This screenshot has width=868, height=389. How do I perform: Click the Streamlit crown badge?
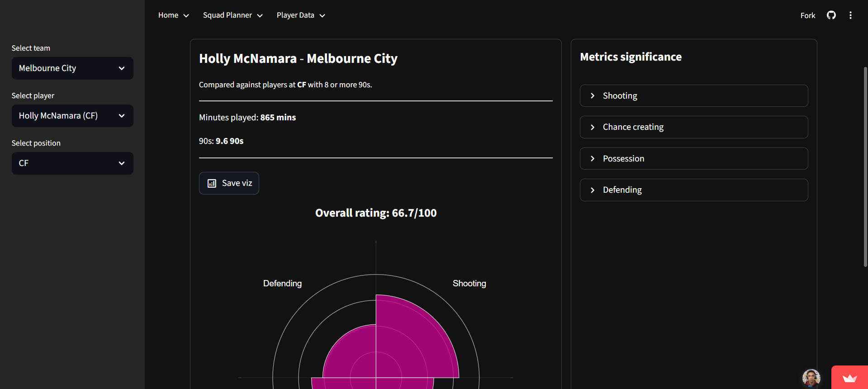click(849, 378)
